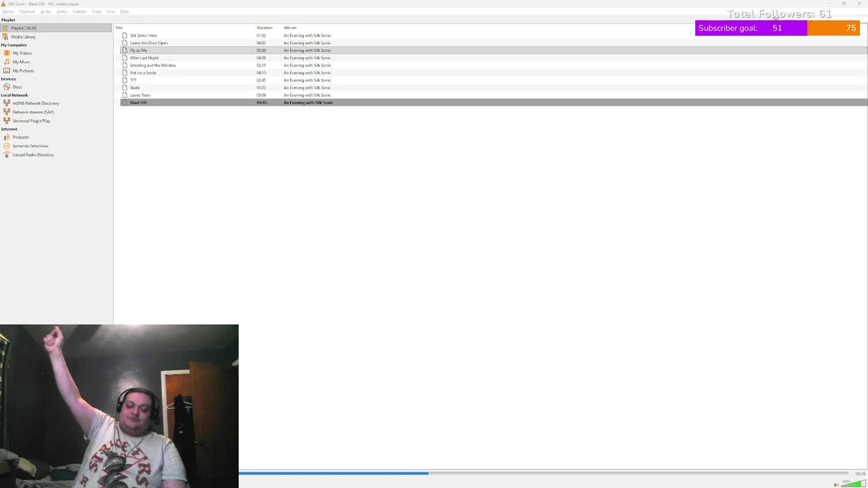Select the playing track 'Blast Off'

tap(494, 102)
